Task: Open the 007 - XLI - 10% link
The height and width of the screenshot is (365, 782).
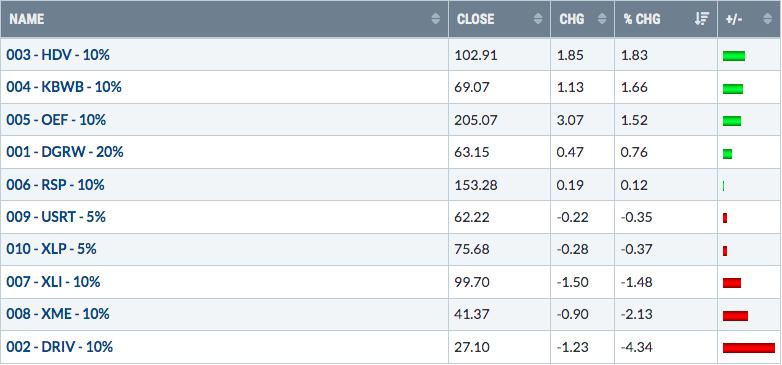Action: tap(53, 282)
